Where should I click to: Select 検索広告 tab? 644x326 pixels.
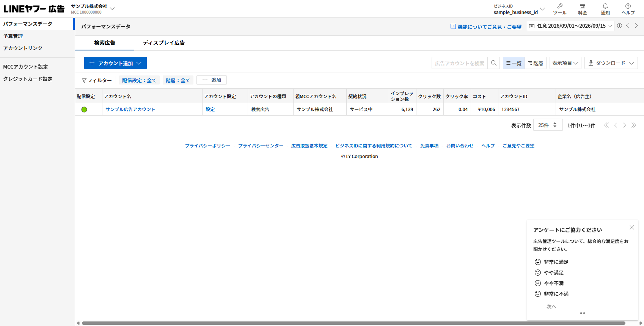point(105,43)
